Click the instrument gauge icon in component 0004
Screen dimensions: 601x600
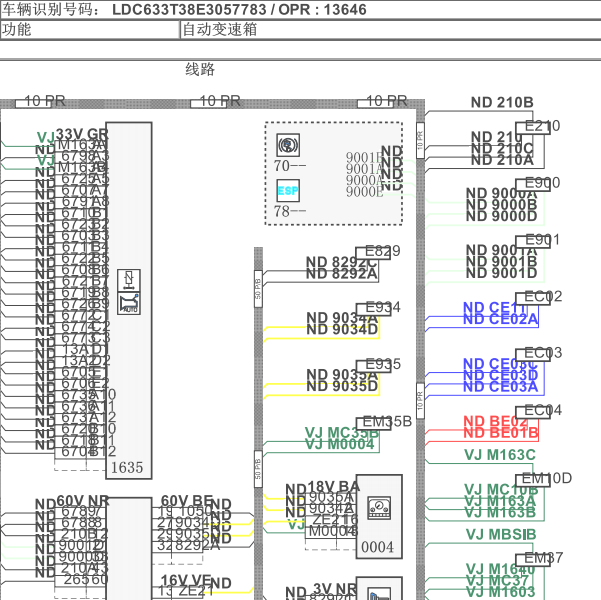pyautogui.click(x=379, y=508)
